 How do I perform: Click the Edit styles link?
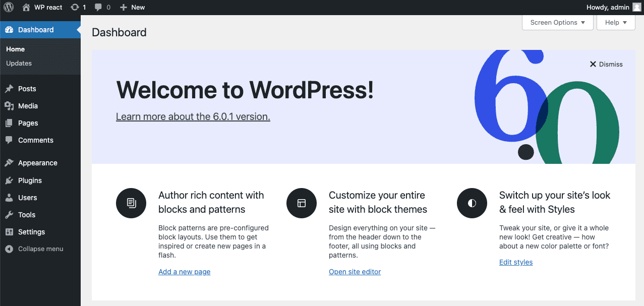[516, 262]
